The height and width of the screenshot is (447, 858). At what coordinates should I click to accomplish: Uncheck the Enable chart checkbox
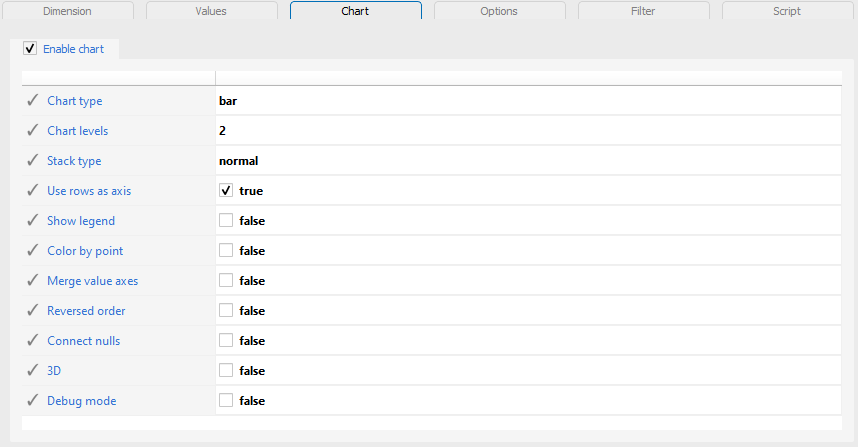pos(30,49)
